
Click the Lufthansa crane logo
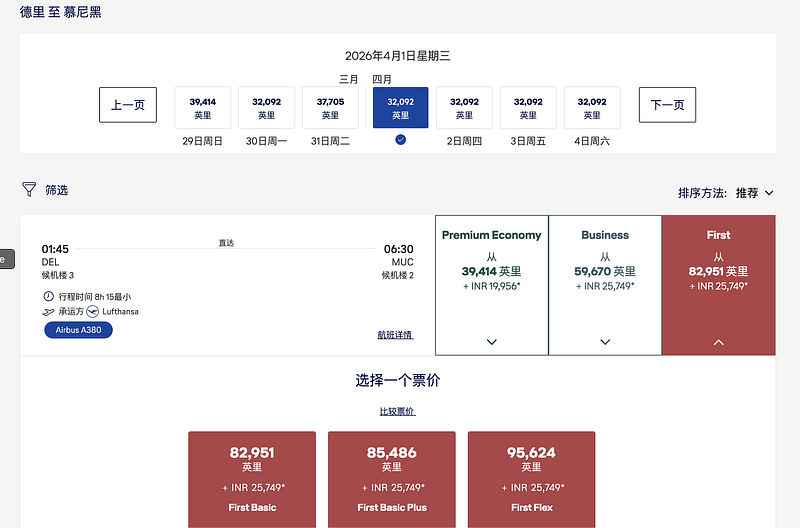pyautogui.click(x=92, y=311)
